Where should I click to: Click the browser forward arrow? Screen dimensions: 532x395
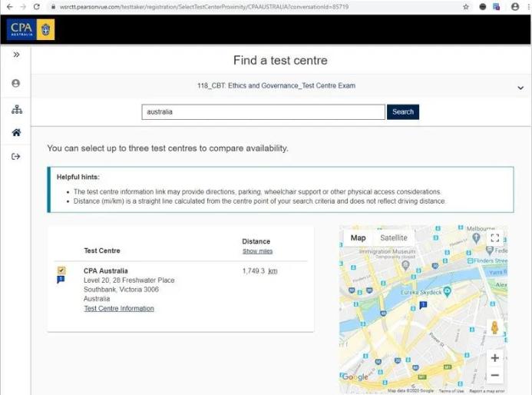(23, 7)
